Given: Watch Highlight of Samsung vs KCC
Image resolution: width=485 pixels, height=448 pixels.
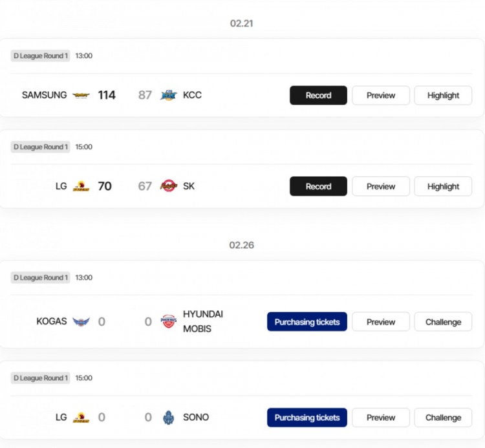Looking at the screenshot, I should click(x=443, y=96).
